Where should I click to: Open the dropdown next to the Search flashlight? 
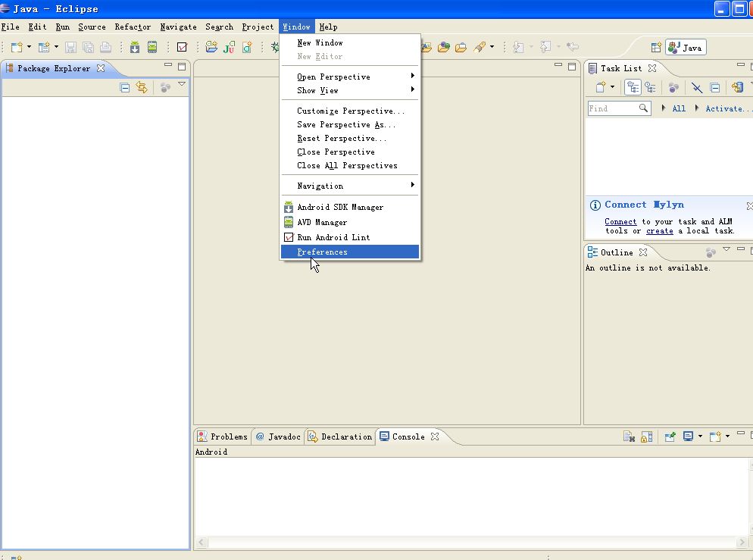click(x=492, y=47)
